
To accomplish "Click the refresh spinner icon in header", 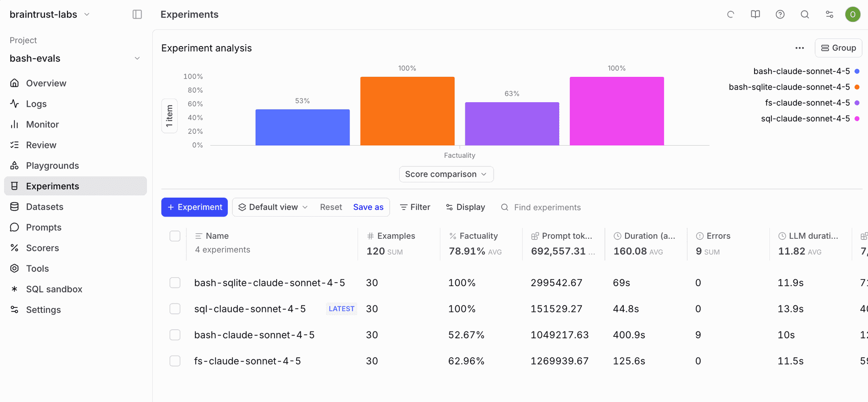I will tap(731, 14).
